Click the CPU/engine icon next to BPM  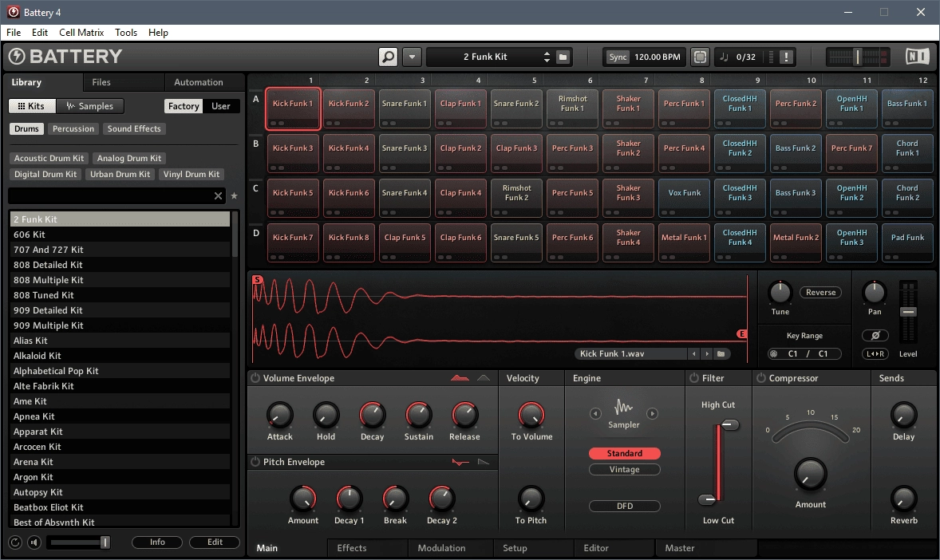(x=700, y=57)
